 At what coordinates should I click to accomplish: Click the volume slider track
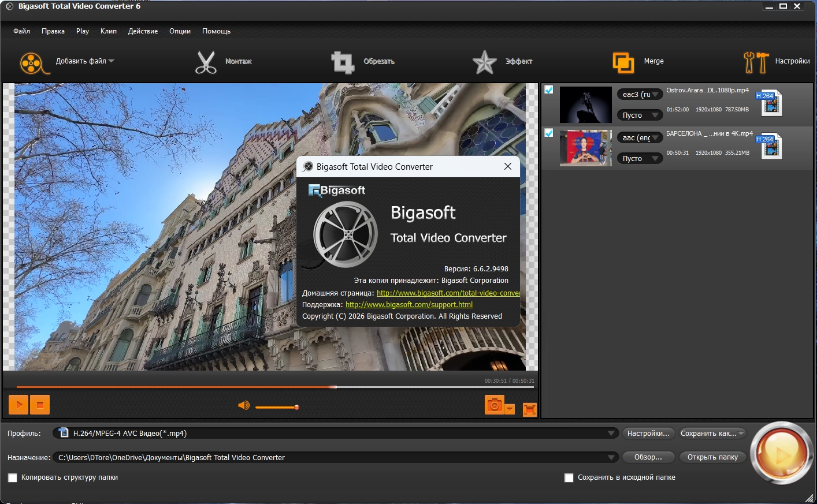pos(276,407)
